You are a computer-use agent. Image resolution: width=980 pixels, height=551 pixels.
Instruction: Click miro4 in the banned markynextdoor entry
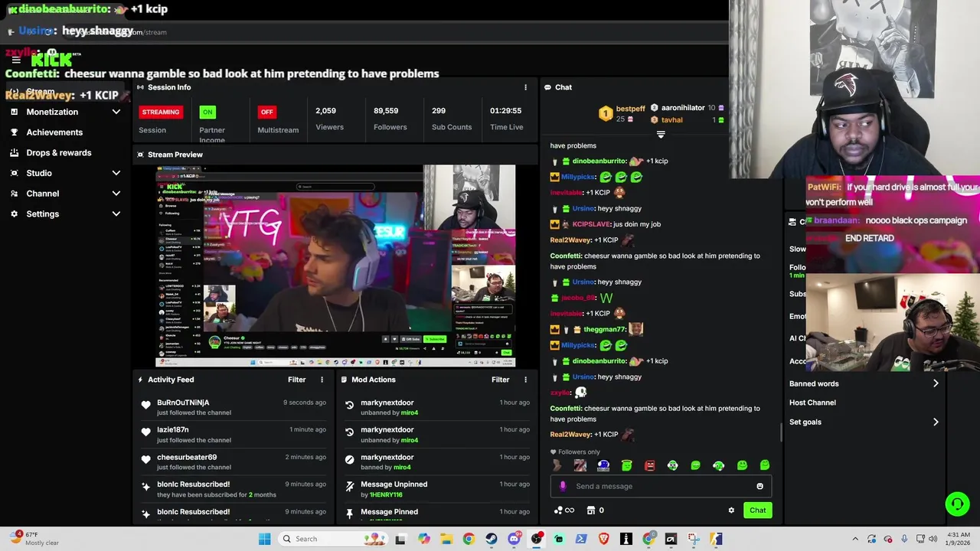pos(402,467)
